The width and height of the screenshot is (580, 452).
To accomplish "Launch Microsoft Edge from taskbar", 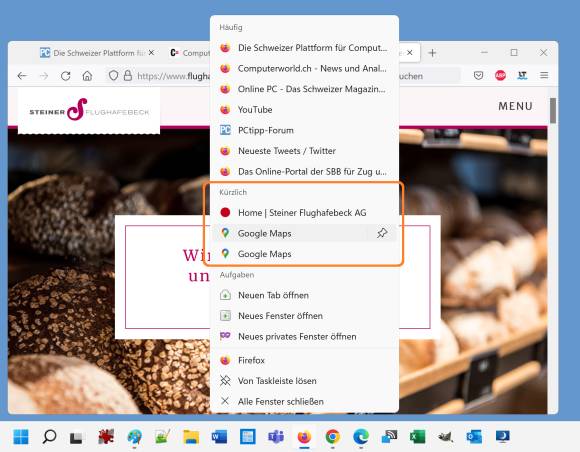I will pyautogui.click(x=361, y=437).
